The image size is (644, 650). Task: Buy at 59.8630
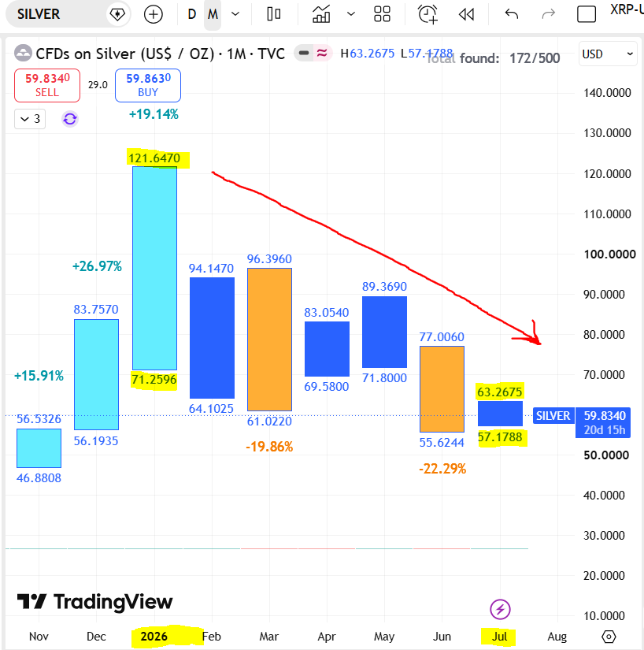(148, 85)
